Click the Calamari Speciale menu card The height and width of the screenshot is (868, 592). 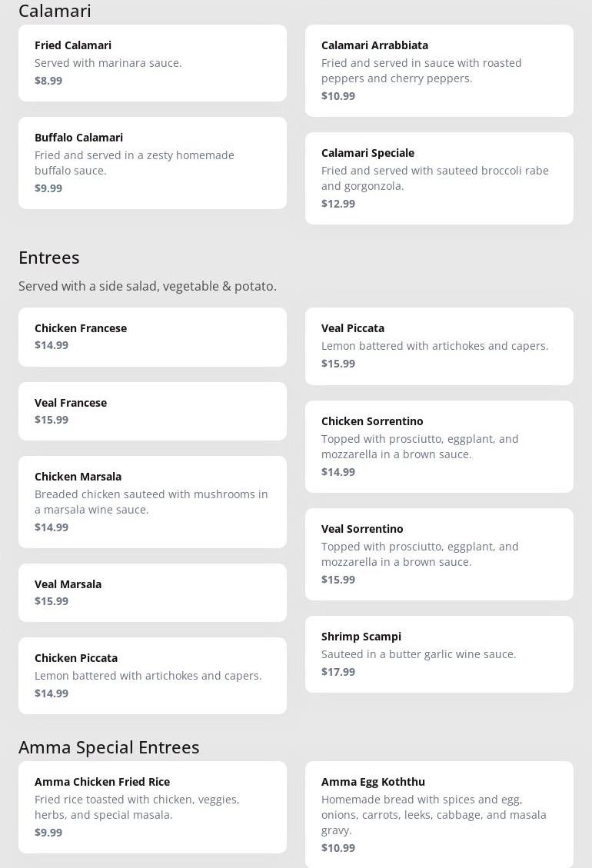439,178
